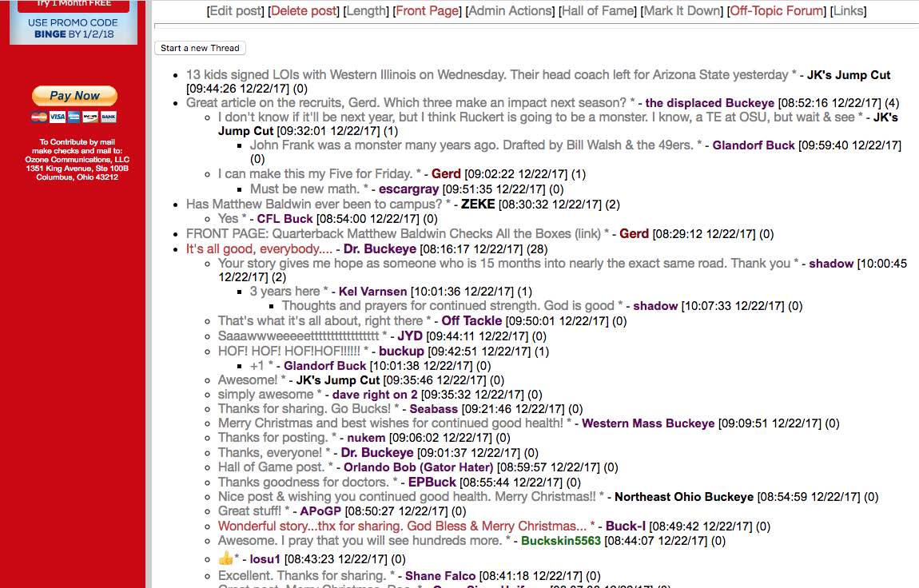View Kel Varnsen's user profile
The height and width of the screenshot is (588, 919).
coord(372,292)
